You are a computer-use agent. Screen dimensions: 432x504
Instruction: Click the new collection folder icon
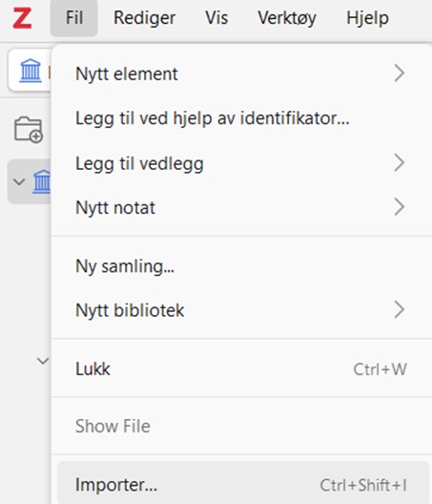29,130
